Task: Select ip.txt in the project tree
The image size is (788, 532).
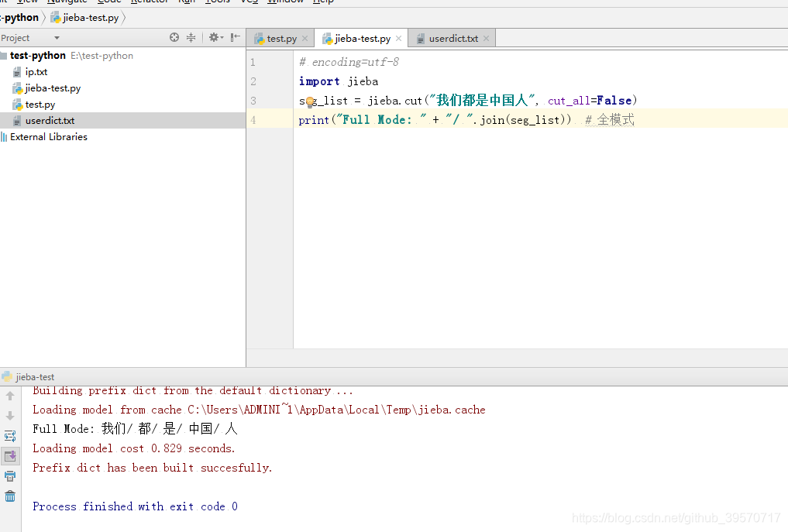Action: pos(36,72)
